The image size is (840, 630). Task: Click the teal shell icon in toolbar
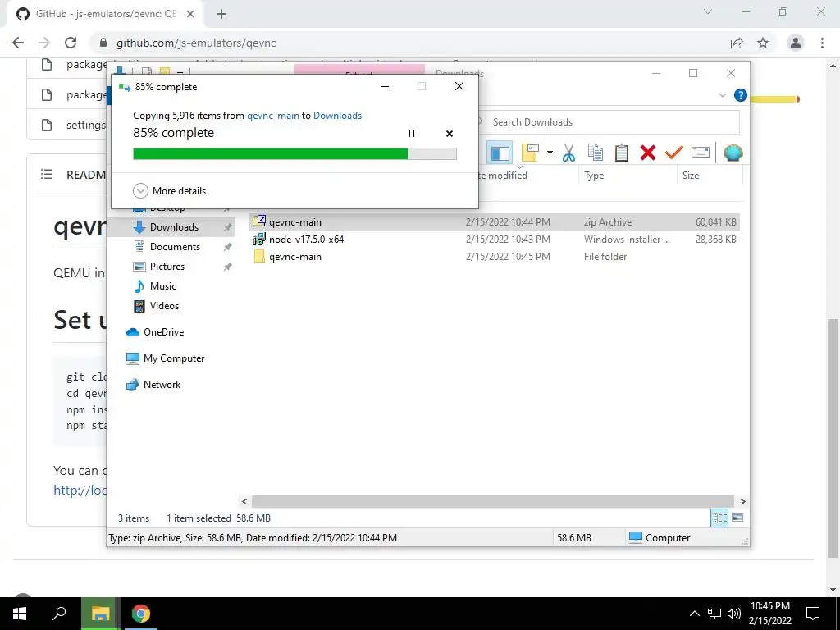(x=733, y=153)
